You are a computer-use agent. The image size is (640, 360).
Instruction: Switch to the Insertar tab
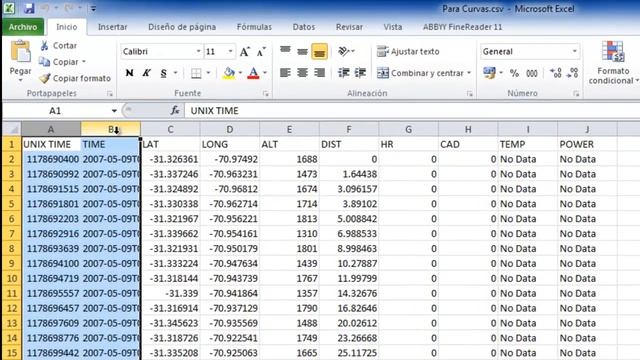tap(112, 27)
